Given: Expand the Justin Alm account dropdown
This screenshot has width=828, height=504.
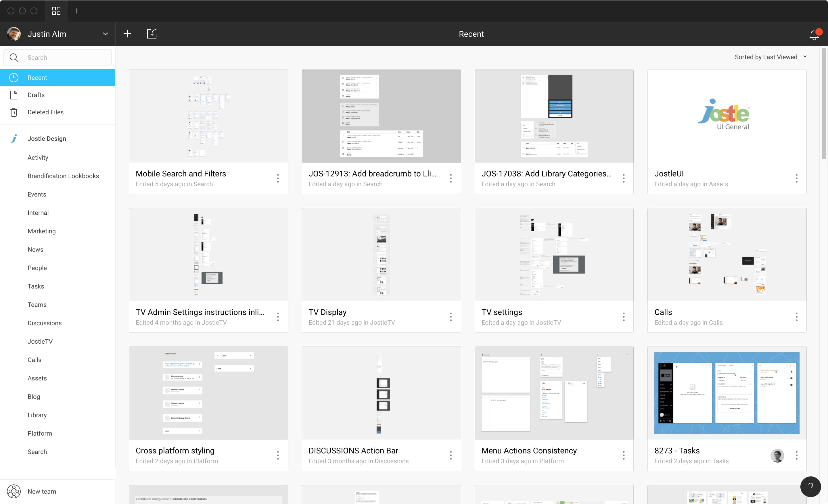Looking at the screenshot, I should point(105,34).
